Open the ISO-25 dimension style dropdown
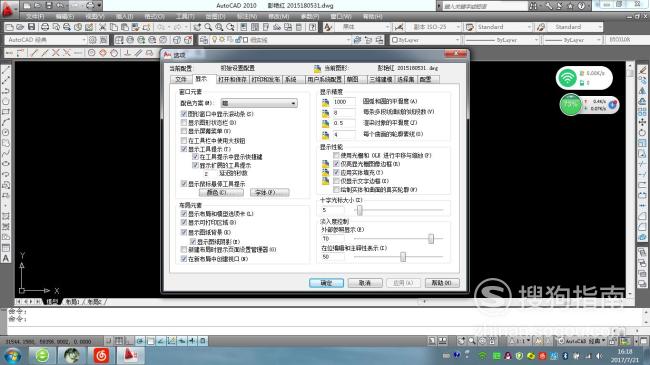Viewport: 650px width, 365px height. [x=433, y=27]
